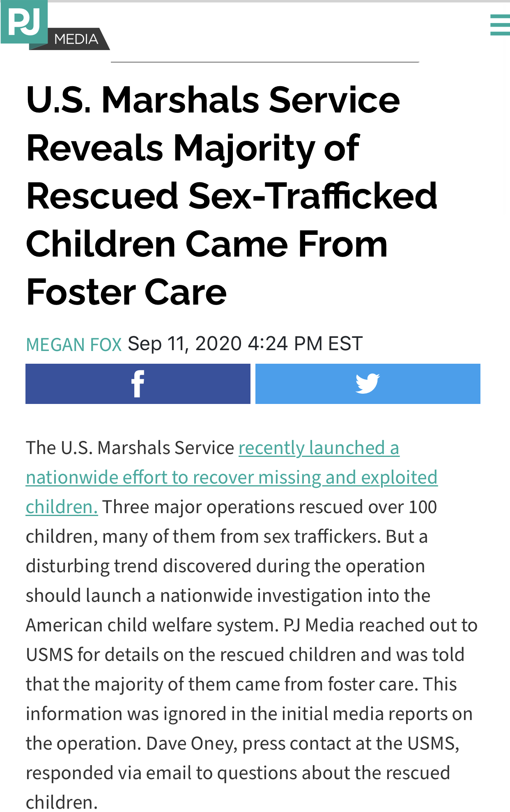The width and height of the screenshot is (510, 812).
Task: Click text "Three major operations rescued over 100"
Action: click(x=270, y=507)
